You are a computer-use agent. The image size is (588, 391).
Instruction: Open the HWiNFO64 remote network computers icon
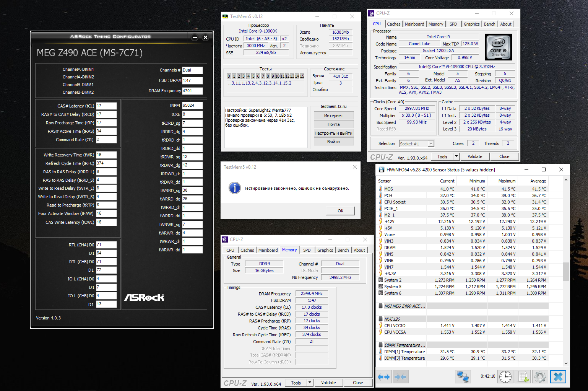pos(463,377)
